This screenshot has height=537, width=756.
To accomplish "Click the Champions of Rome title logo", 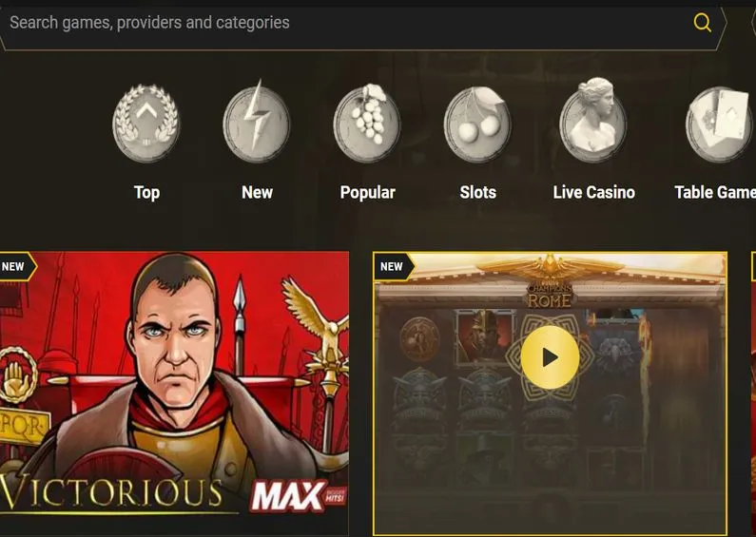I will pos(550,295).
